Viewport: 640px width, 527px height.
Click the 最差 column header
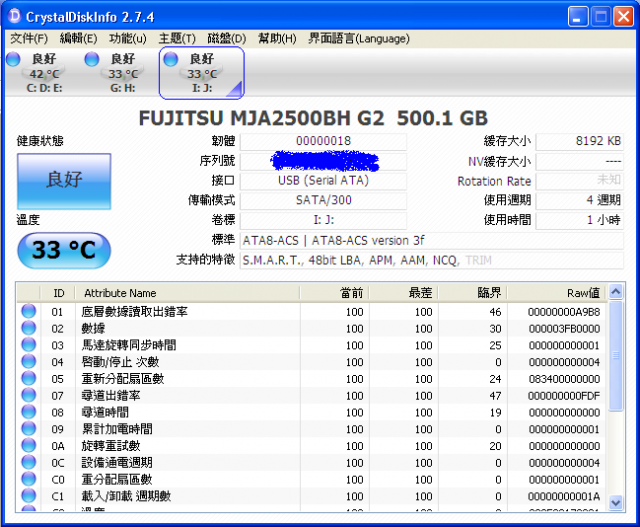point(404,293)
